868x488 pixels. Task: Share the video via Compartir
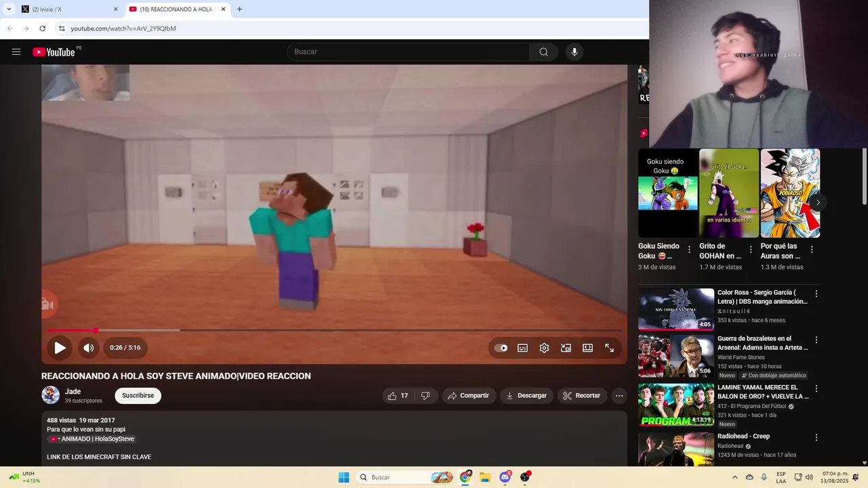click(469, 396)
